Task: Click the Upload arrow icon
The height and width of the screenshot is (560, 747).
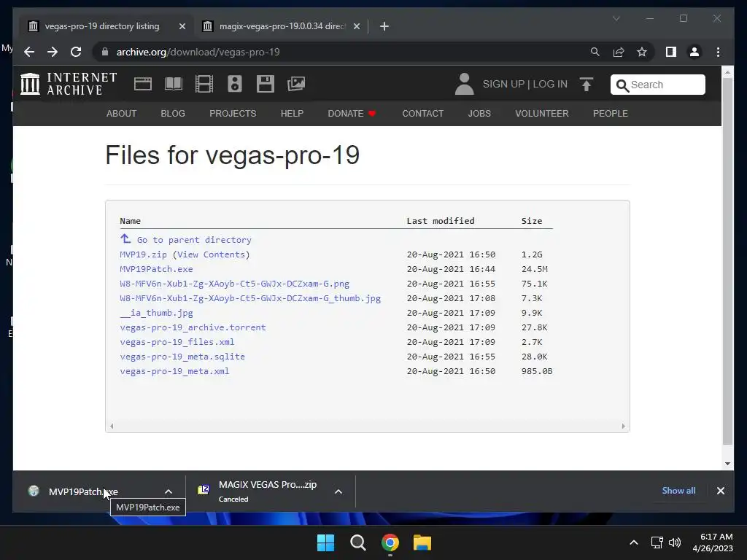Action: click(587, 85)
